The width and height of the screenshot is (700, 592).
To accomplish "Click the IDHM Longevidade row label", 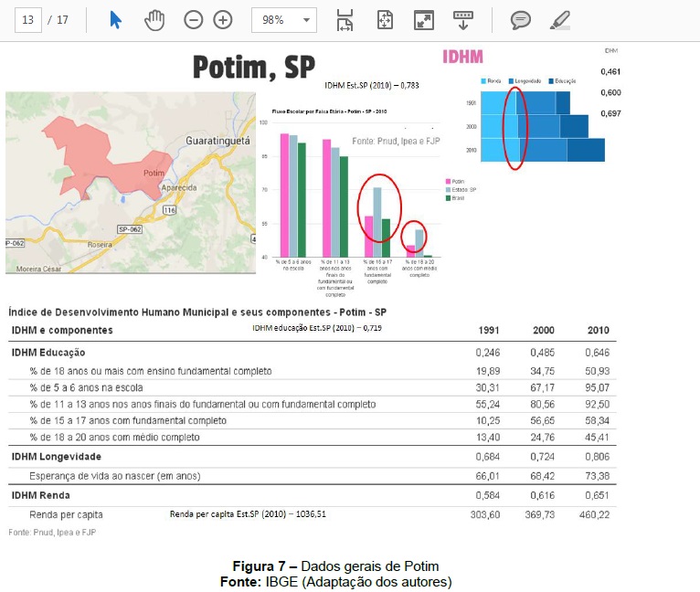I will tap(56, 456).
